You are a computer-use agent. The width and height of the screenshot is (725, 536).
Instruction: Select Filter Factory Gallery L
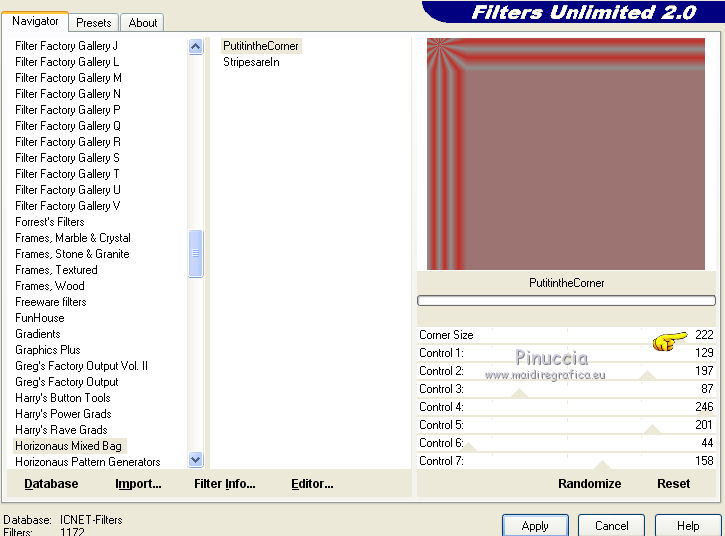tap(67, 62)
